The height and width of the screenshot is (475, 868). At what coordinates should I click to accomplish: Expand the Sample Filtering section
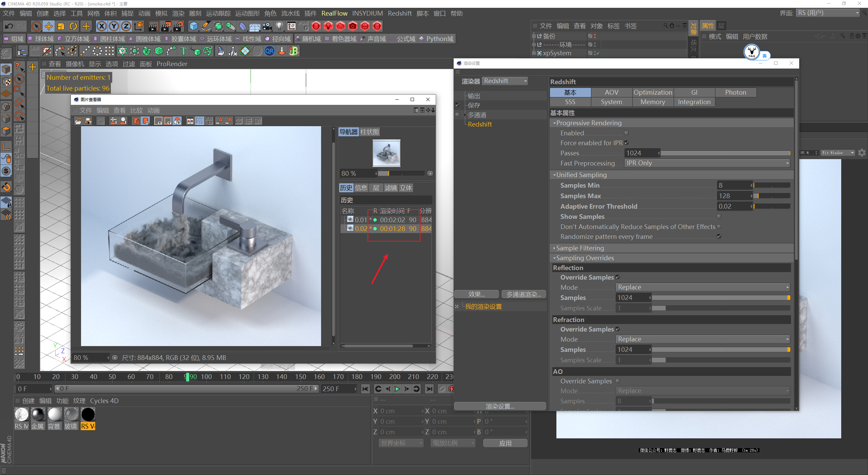coord(554,248)
